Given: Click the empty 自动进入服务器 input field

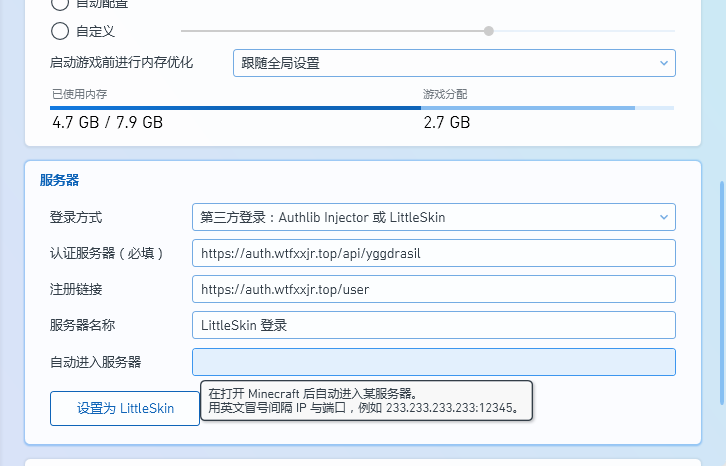Looking at the screenshot, I should (x=433, y=361).
